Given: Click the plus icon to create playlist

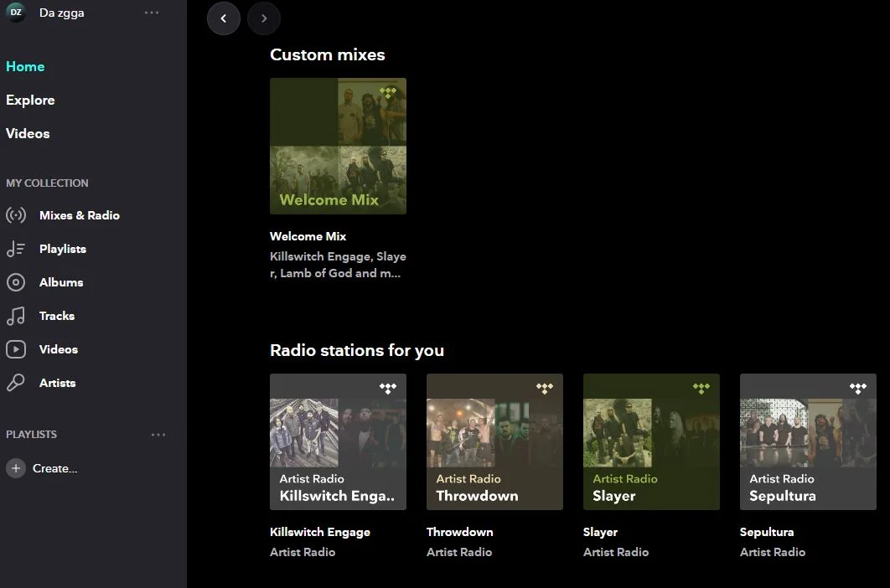Looking at the screenshot, I should point(16,468).
